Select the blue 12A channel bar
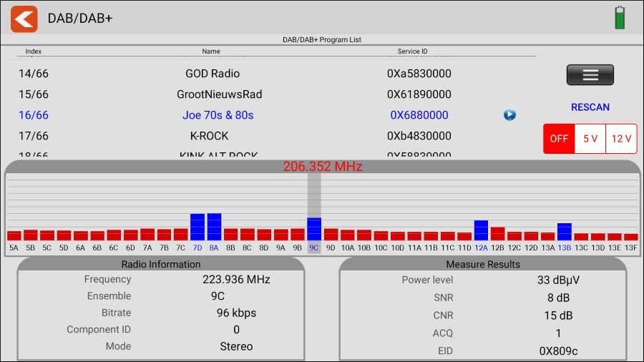This screenshot has height=362, width=644. (x=481, y=230)
